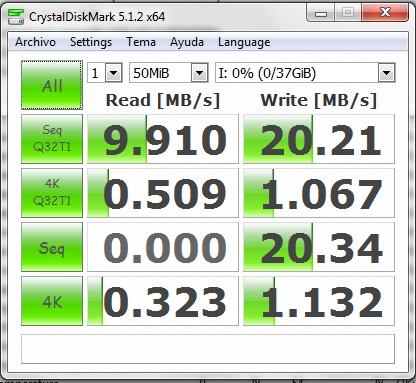Click the Seq Q32T1 write result 20.21
This screenshot has width=416, height=383.
[319, 139]
